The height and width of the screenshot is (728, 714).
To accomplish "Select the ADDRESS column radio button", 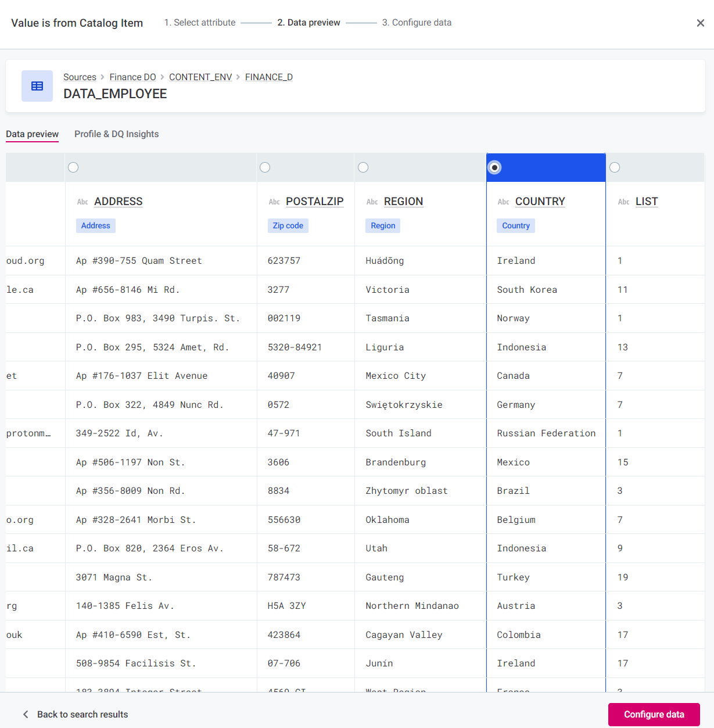I will pos(73,167).
